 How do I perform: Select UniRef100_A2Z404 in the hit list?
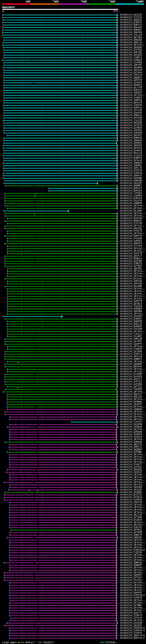coord(131,72)
